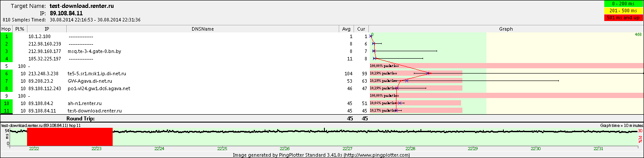This screenshot has height=158, width=644.
Task: Click Avg value 104 for hop 6
Action: click(348, 74)
